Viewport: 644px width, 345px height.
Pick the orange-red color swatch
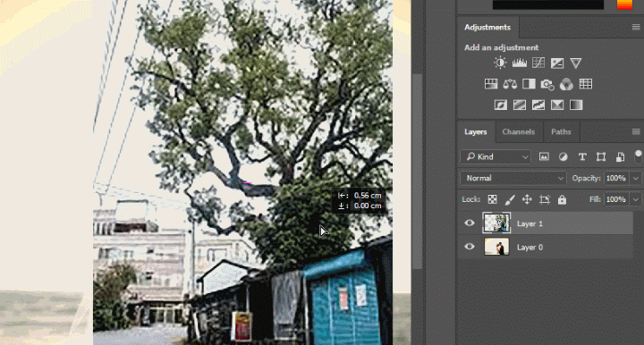coord(624,4)
